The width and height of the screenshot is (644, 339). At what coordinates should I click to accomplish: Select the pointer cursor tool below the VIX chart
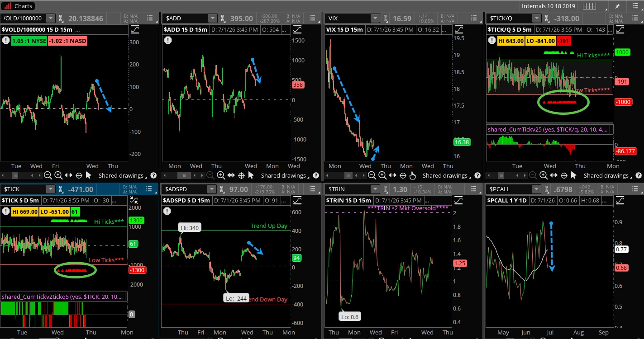(x=412, y=175)
